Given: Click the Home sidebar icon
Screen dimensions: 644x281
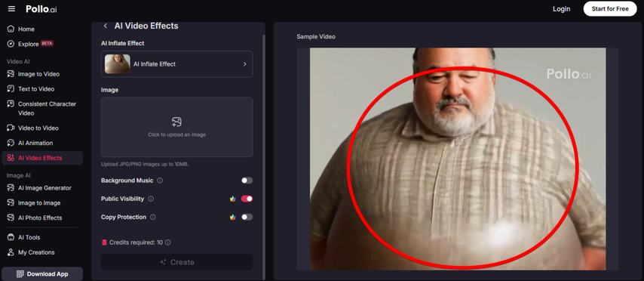Looking at the screenshot, I should click(x=11, y=29).
